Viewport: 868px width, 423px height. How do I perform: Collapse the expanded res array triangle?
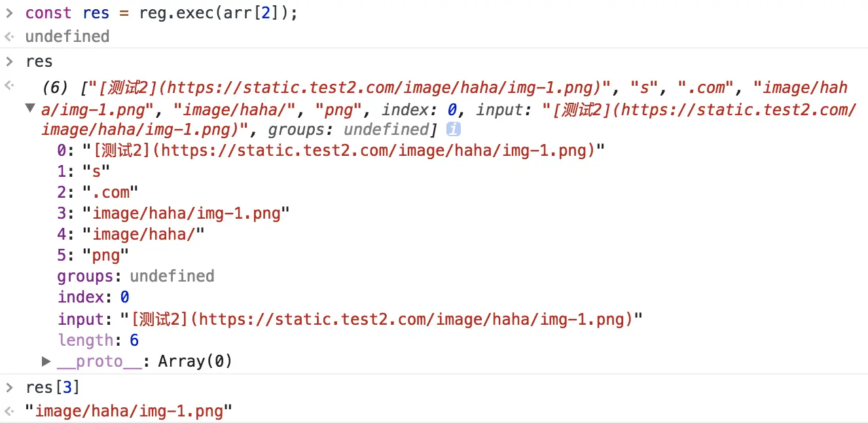pos(29,108)
